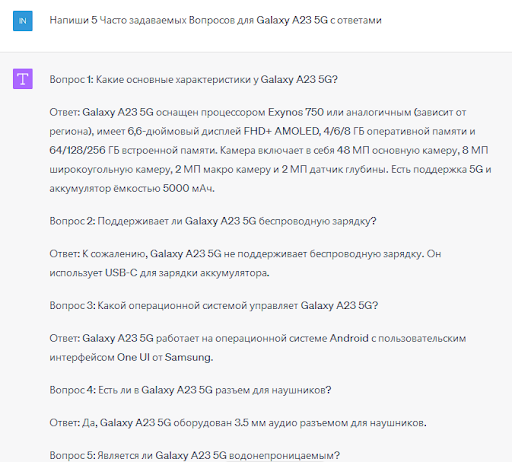Click the 'Вопрос 1' question line
The image size is (512, 462).
pos(193,79)
